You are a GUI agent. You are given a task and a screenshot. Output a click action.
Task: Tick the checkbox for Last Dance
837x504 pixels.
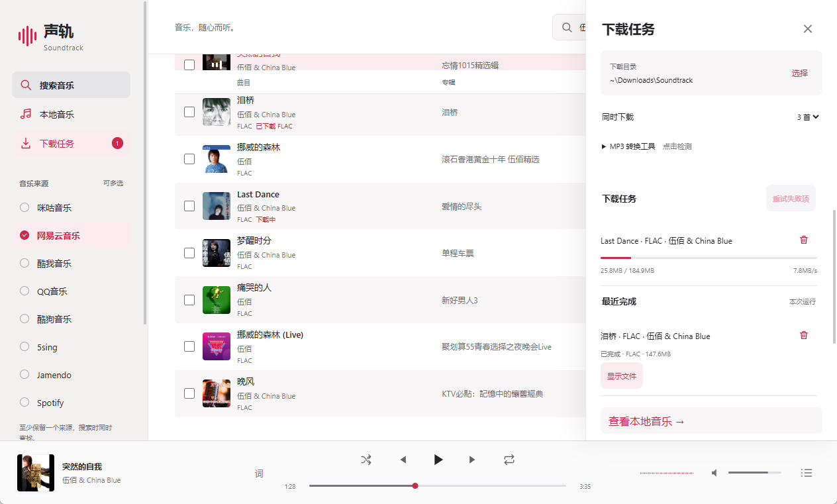(x=189, y=206)
